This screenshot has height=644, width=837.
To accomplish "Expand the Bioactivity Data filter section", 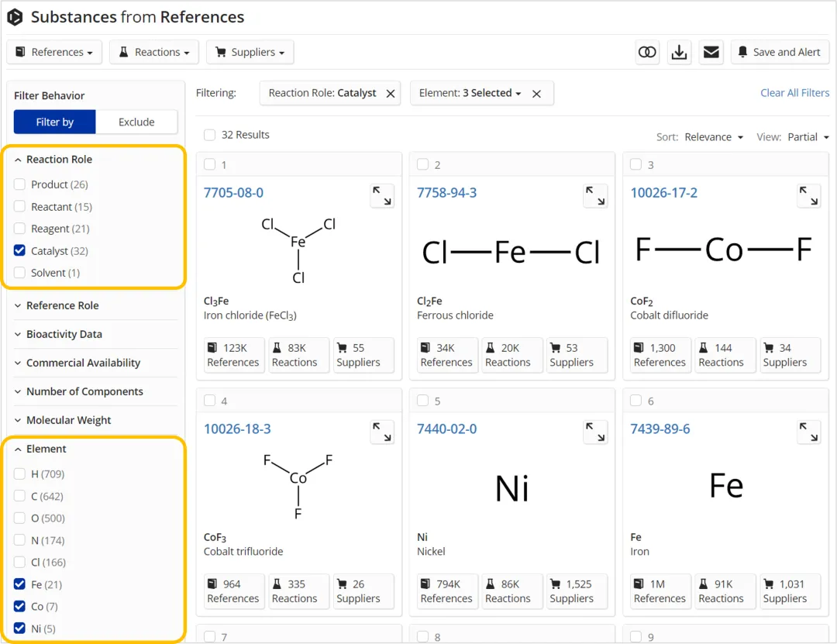I will tap(64, 334).
